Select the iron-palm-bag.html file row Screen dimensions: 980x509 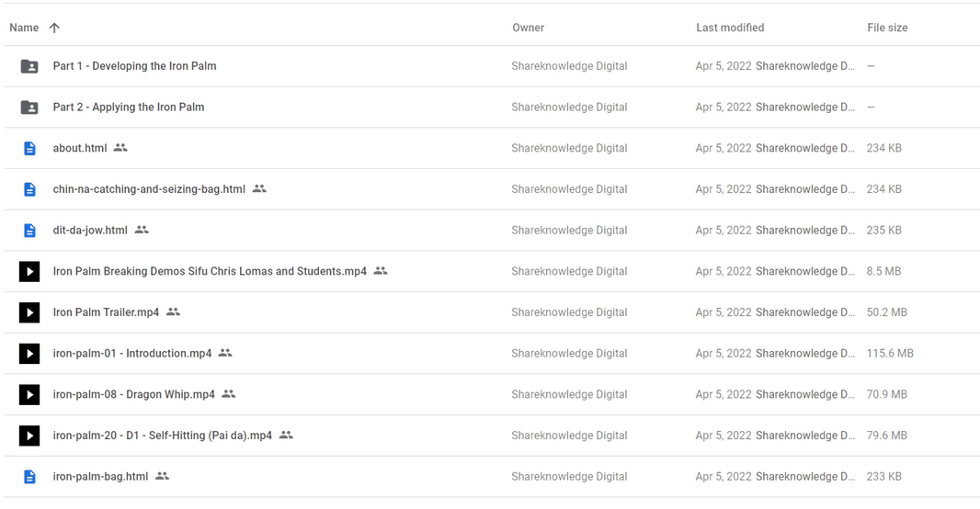(492, 477)
